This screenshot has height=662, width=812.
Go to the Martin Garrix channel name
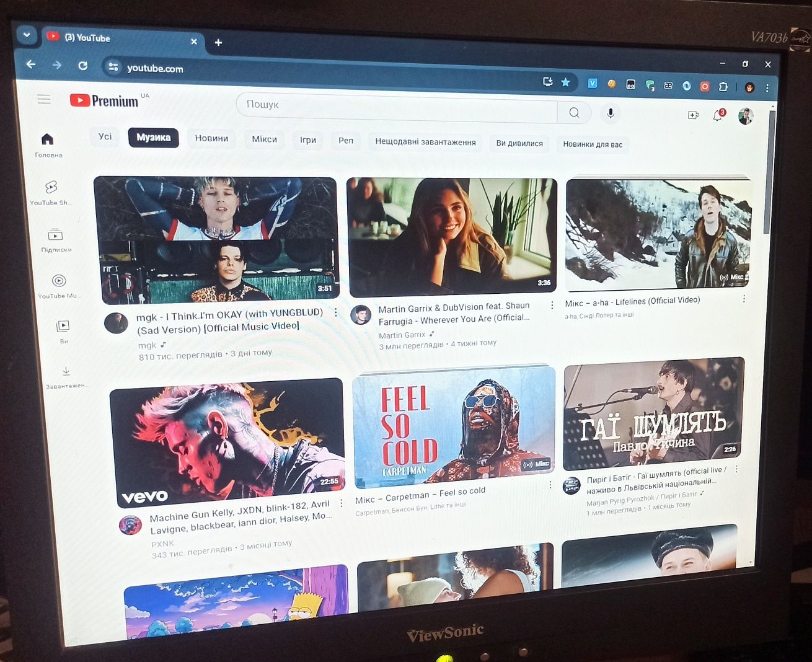pos(402,335)
